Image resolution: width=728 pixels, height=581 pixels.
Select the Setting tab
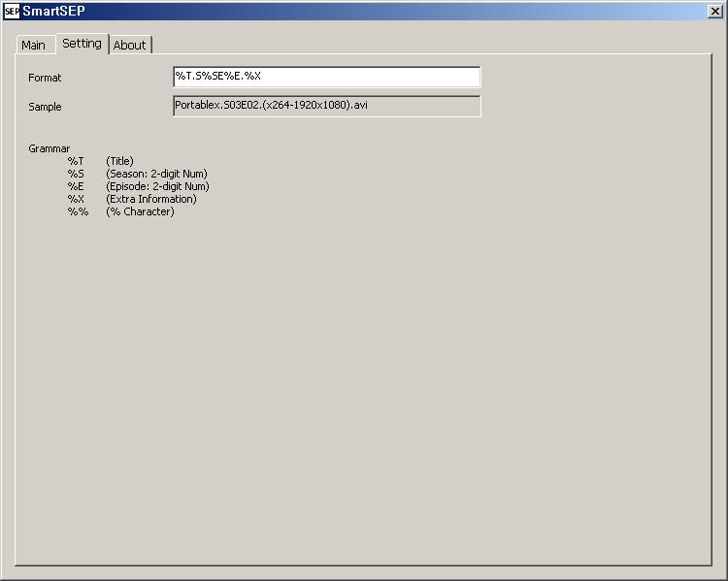(x=83, y=44)
